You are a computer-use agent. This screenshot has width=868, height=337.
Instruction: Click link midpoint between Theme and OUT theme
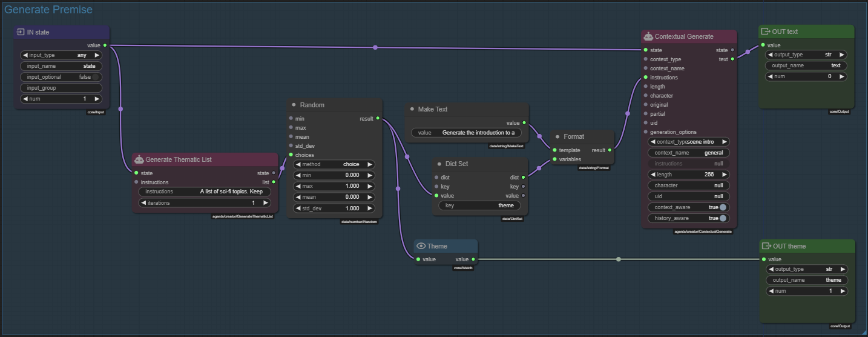pos(618,259)
